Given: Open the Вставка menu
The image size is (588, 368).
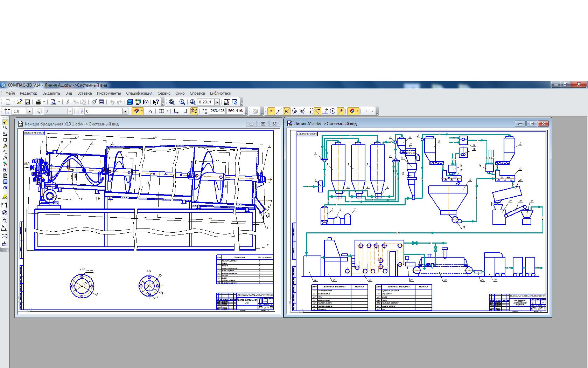Looking at the screenshot, I should click(84, 93).
